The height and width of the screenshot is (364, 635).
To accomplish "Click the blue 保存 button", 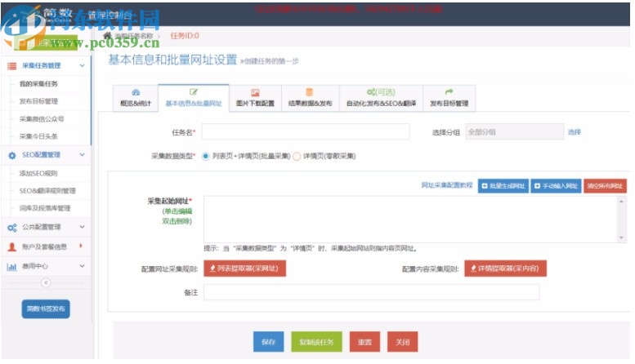I will pos(269,342).
